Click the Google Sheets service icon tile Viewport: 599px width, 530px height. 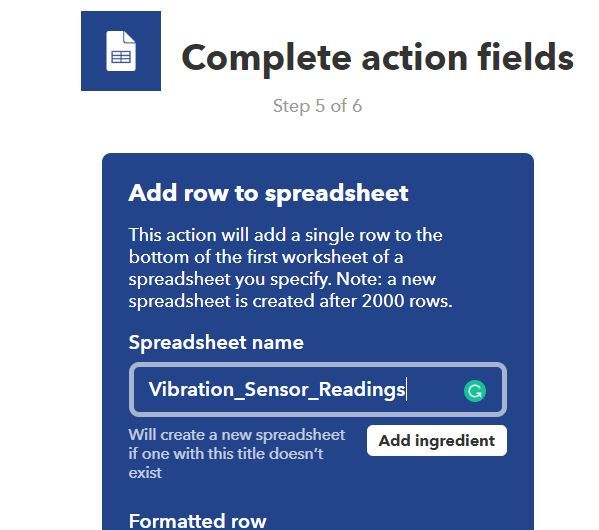tap(121, 51)
